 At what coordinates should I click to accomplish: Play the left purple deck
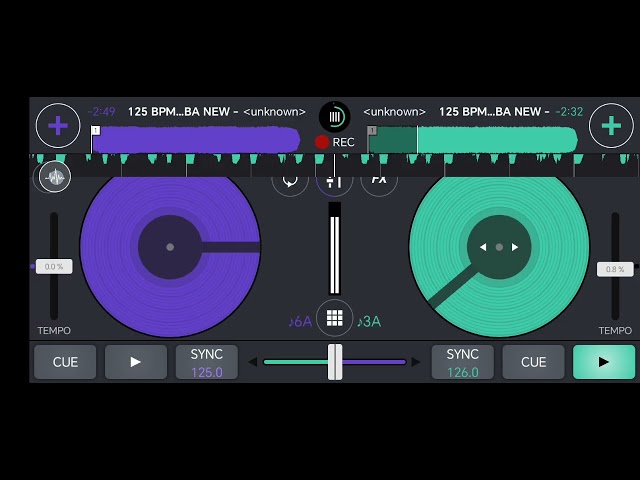click(x=136, y=362)
